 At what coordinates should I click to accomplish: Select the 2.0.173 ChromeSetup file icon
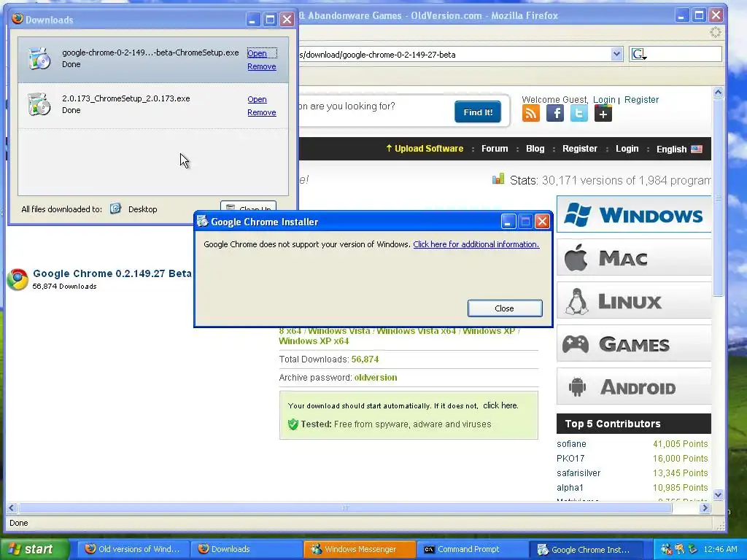point(39,104)
